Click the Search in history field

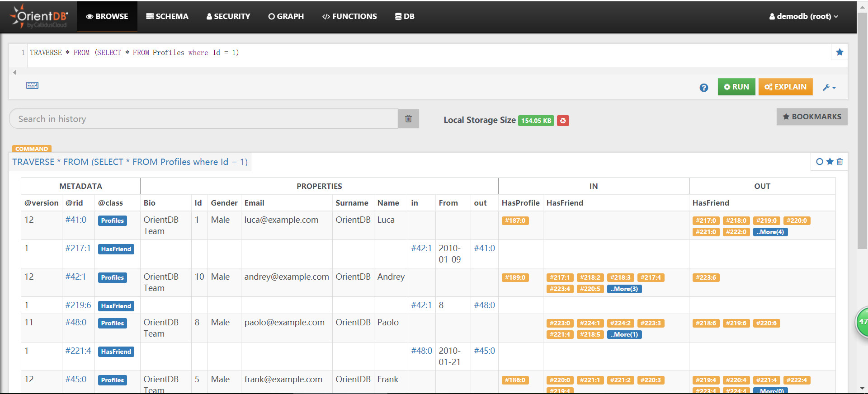coord(203,119)
